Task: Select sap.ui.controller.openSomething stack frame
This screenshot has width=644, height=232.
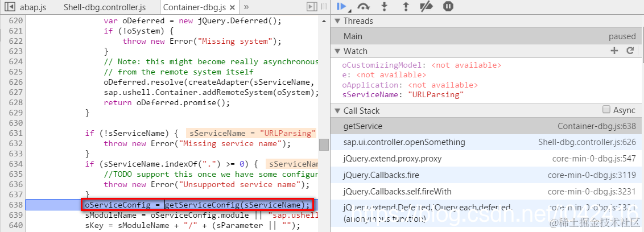Action: click(487, 143)
